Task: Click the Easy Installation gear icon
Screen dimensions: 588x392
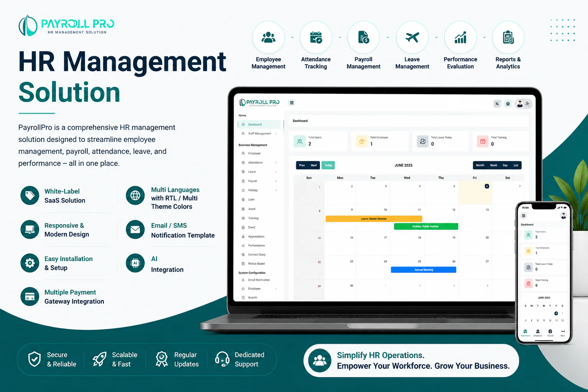Action: coord(30,263)
